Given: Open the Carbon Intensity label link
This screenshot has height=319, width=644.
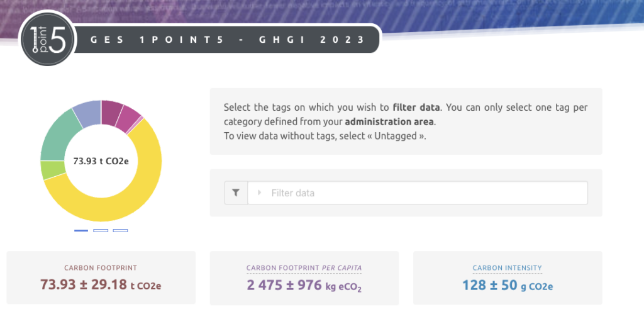Looking at the screenshot, I should (507, 268).
